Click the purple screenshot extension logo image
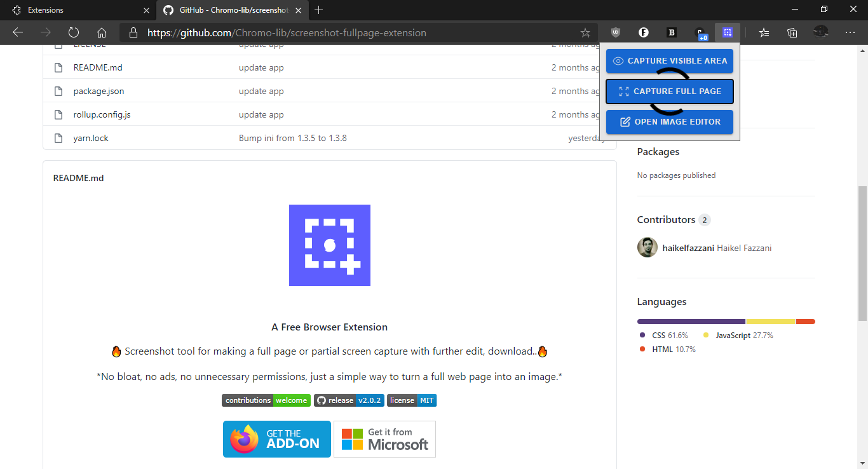Screen dimensions: 868x469 coord(330,245)
